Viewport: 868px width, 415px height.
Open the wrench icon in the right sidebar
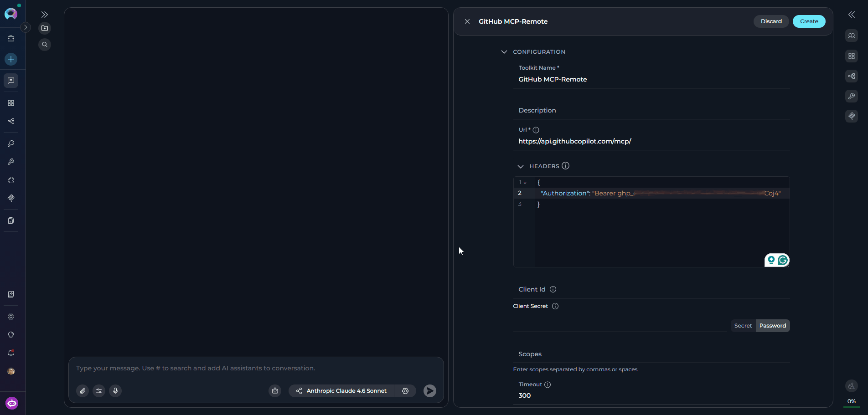[x=852, y=96]
